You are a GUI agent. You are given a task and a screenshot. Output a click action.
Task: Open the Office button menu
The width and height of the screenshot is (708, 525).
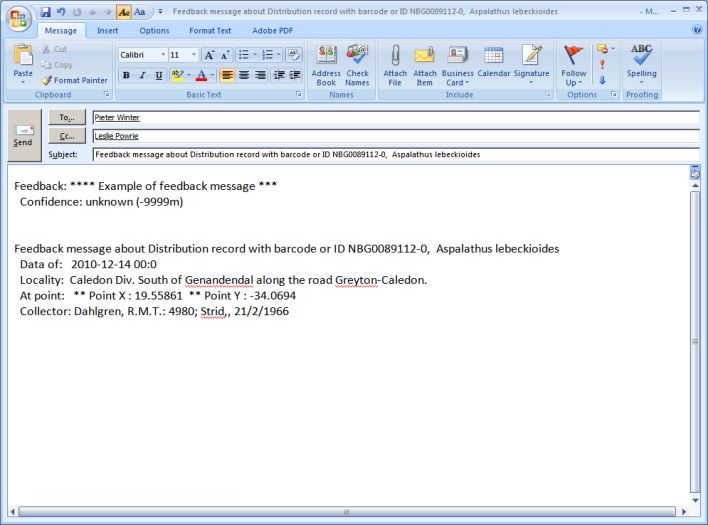click(x=18, y=19)
